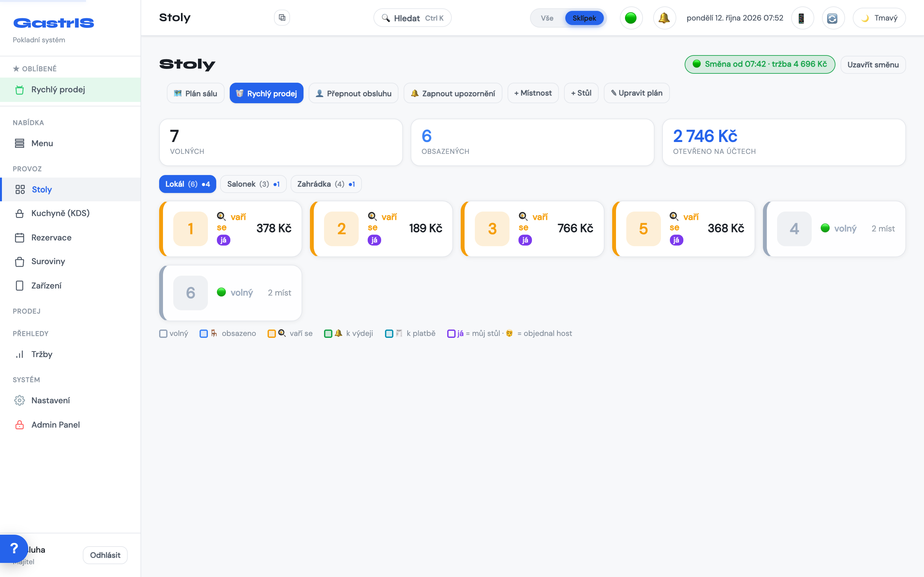Open the Hledat search field
This screenshot has height=577, width=924.
pyautogui.click(x=412, y=18)
